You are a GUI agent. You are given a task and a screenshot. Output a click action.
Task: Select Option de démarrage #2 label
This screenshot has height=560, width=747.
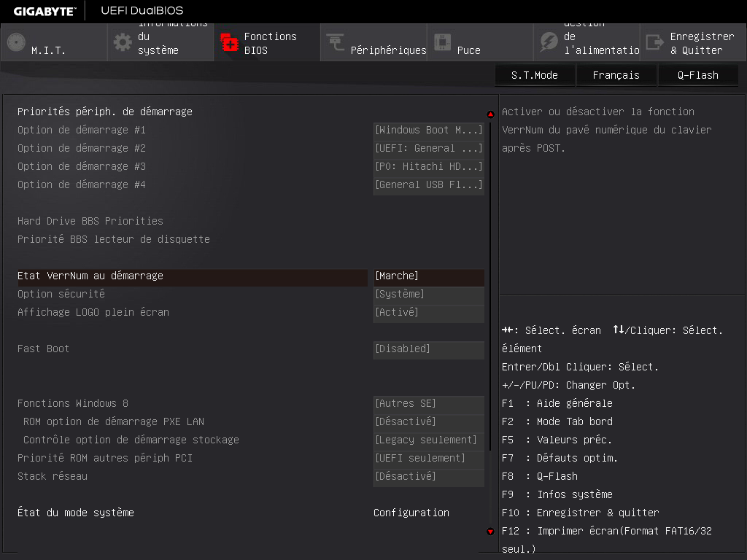coord(82,148)
